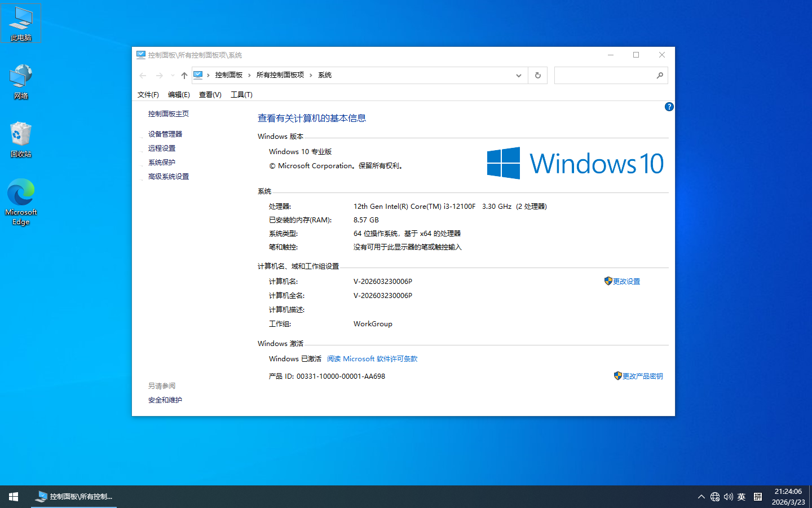Open the 工具 menu

point(241,94)
